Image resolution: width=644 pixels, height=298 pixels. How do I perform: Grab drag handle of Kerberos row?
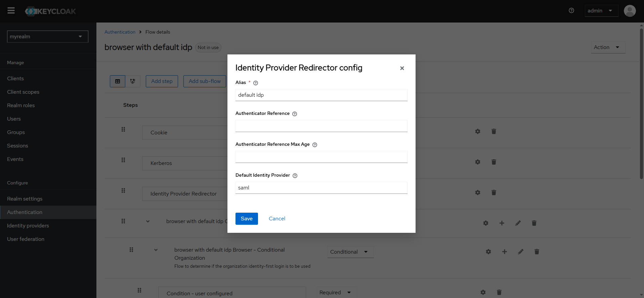123,160
